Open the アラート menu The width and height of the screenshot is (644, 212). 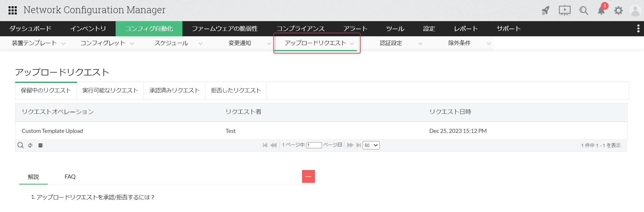pyautogui.click(x=355, y=29)
